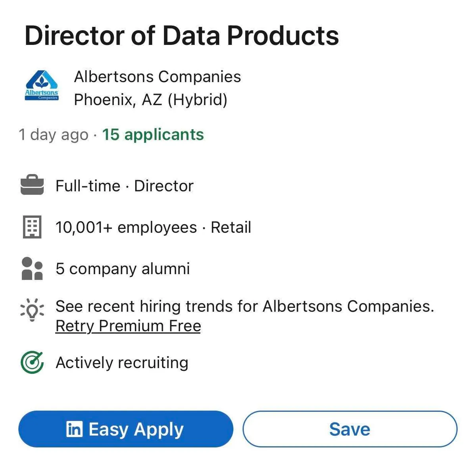Image resolution: width=476 pixels, height=467 pixels.
Task: Click the lightbulb hiring insights icon
Action: tap(32, 309)
